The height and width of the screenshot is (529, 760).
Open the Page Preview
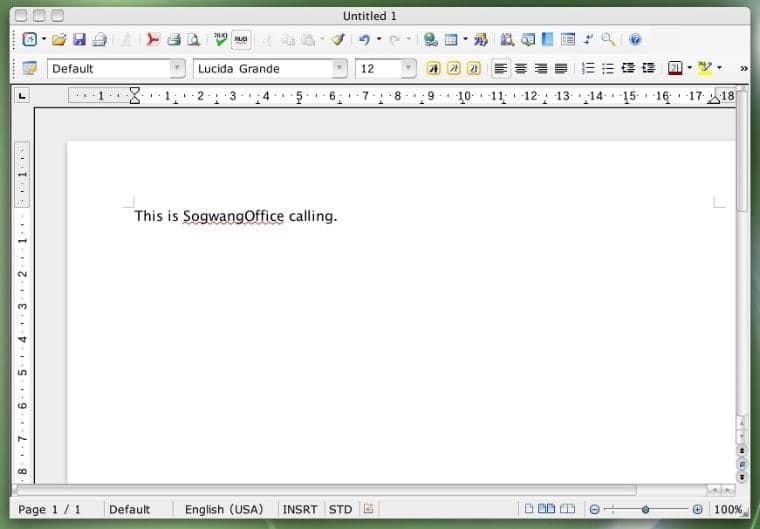tap(193, 40)
